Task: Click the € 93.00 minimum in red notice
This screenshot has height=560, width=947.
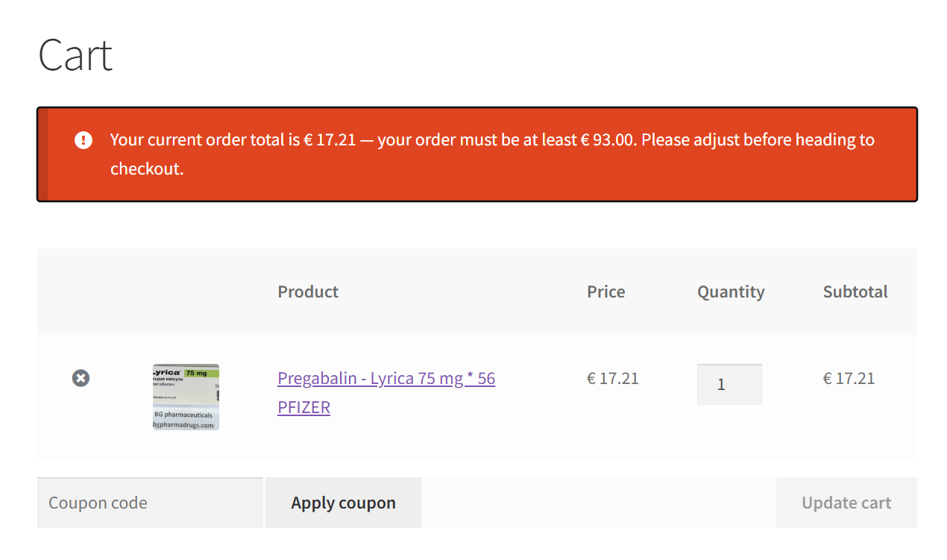Action: coord(608,139)
